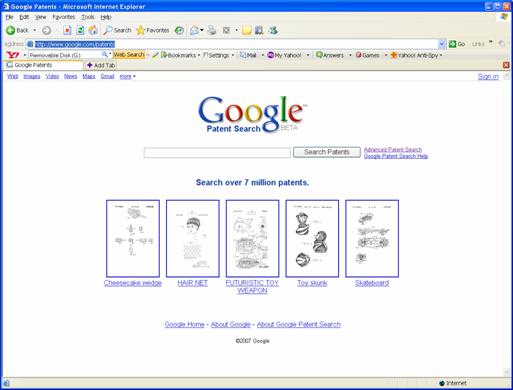This screenshot has height=390, width=513.
Task: Open the Skateboard patent thumbnail
Action: coord(372,238)
